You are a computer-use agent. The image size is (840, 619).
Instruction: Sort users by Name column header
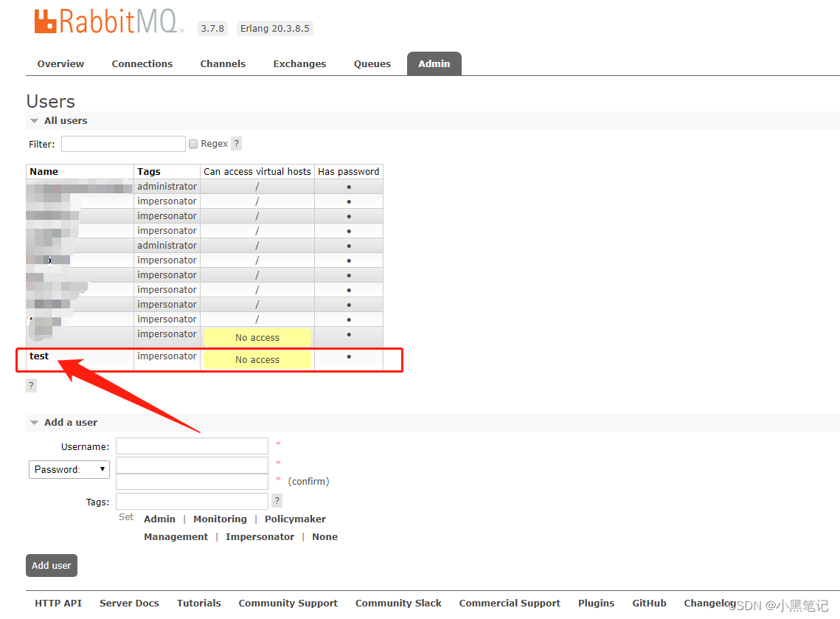tap(44, 171)
